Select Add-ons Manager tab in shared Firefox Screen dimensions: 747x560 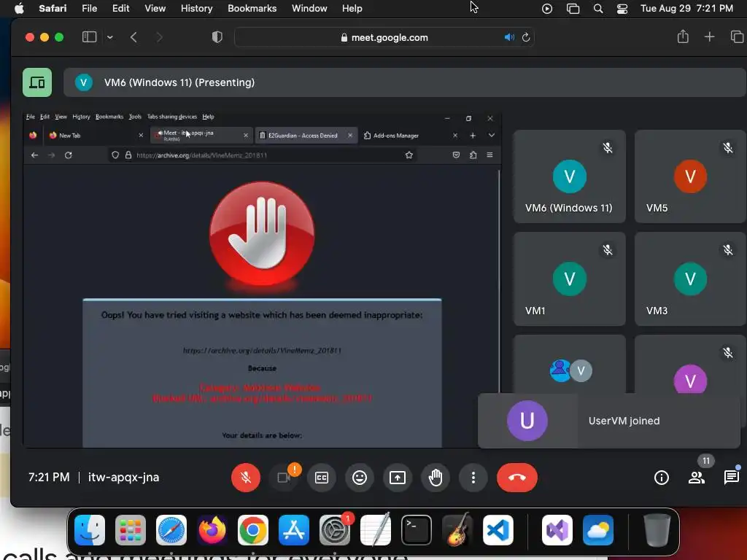click(x=410, y=135)
